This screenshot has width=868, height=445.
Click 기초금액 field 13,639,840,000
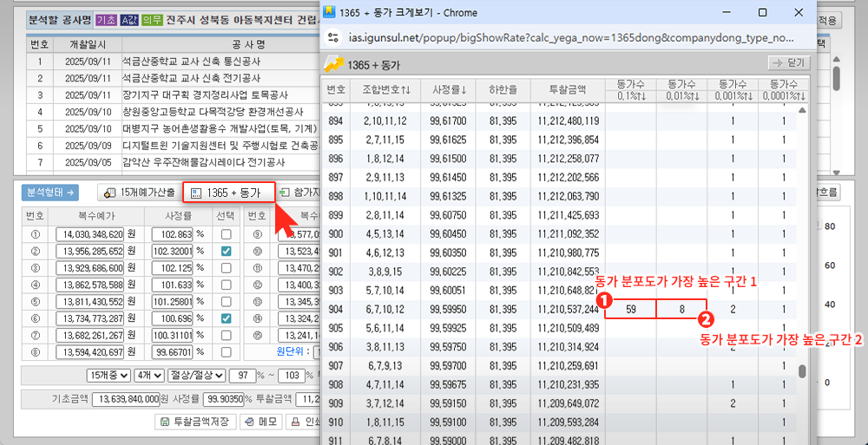pyautogui.click(x=126, y=399)
